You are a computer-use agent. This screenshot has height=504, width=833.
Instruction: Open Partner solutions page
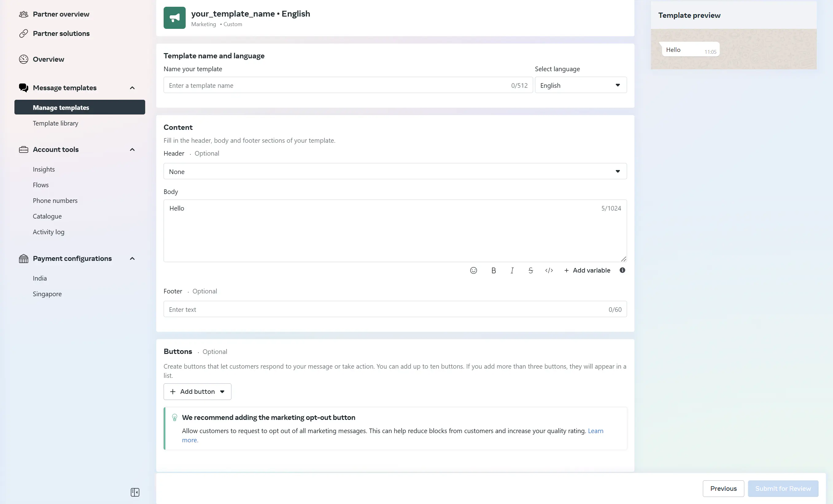pyautogui.click(x=61, y=33)
